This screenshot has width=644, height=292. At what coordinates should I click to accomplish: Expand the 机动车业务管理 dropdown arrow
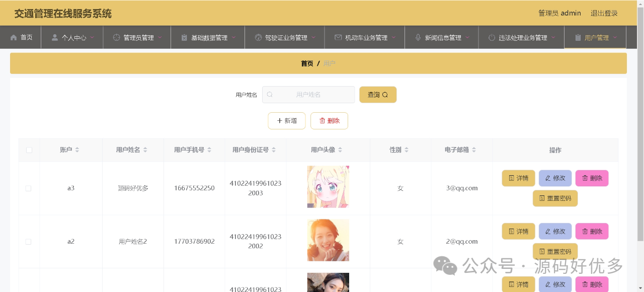[x=393, y=37]
